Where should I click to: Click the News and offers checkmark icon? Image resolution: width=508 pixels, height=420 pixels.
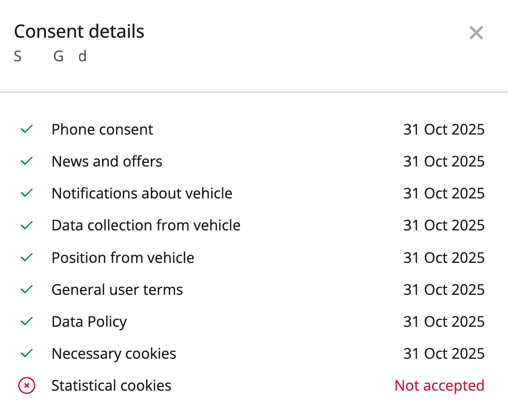26,161
